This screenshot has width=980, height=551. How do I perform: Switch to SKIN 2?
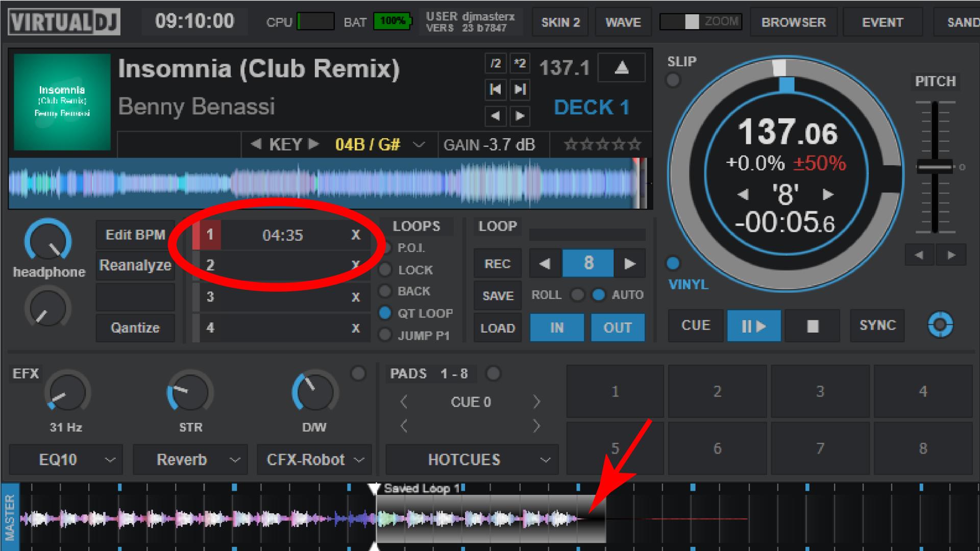(x=560, y=22)
